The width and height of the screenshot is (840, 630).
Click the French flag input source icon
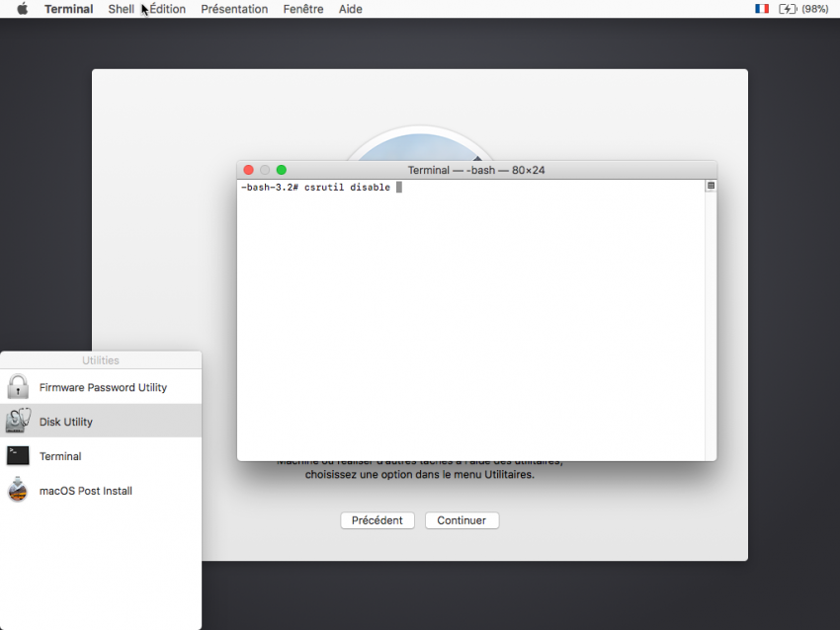point(762,9)
